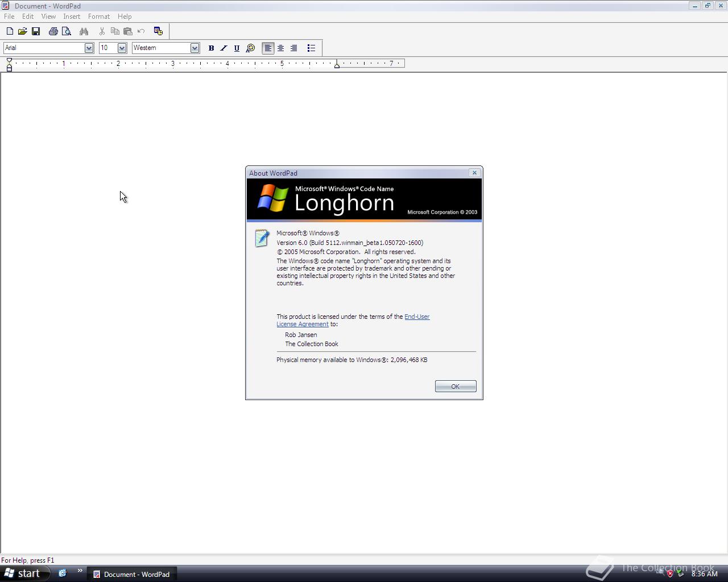
Task: Open the text Color palette icon
Action: tap(250, 48)
